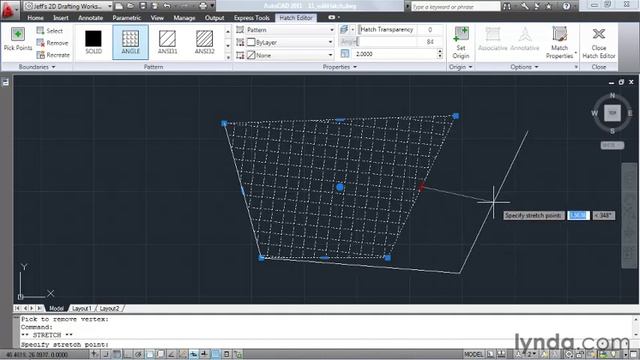The image size is (640, 360).
Task: Click the Undo arrow icon
Action: 167,6
